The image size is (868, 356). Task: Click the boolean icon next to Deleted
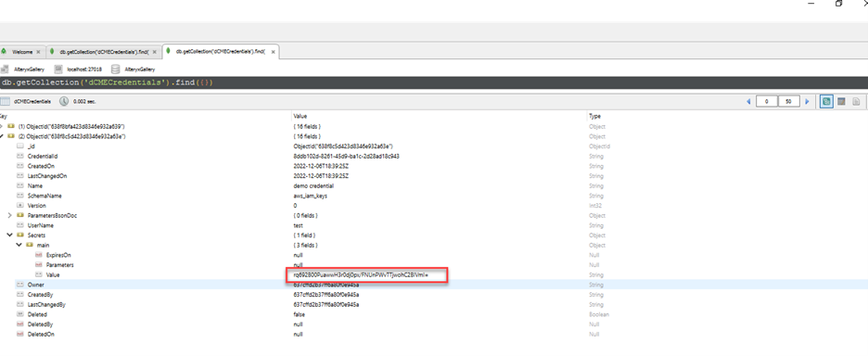[20, 314]
